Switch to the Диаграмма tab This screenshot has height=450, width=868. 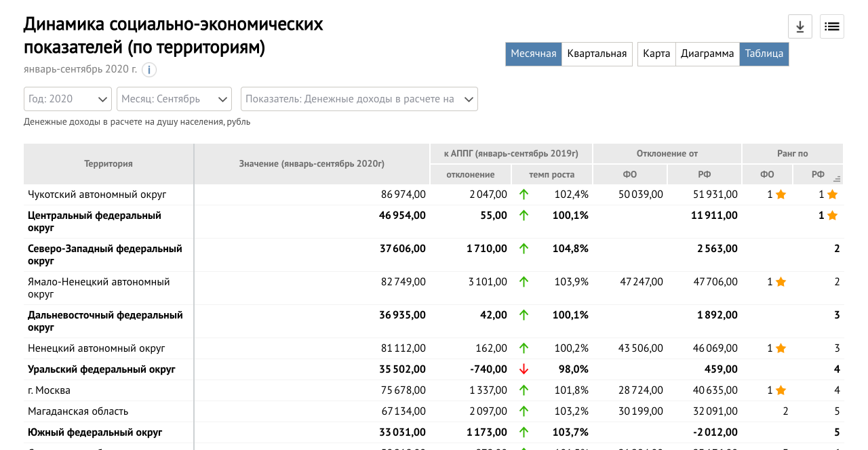coord(707,54)
